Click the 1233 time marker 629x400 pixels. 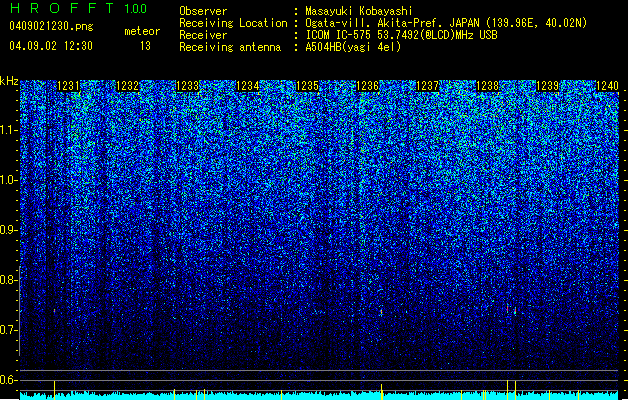coord(188,86)
